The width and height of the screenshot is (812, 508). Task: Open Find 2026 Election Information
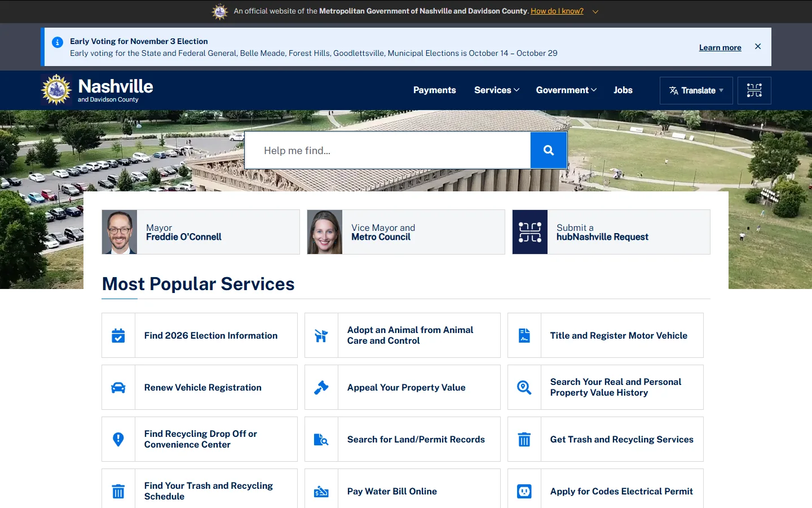click(211, 335)
